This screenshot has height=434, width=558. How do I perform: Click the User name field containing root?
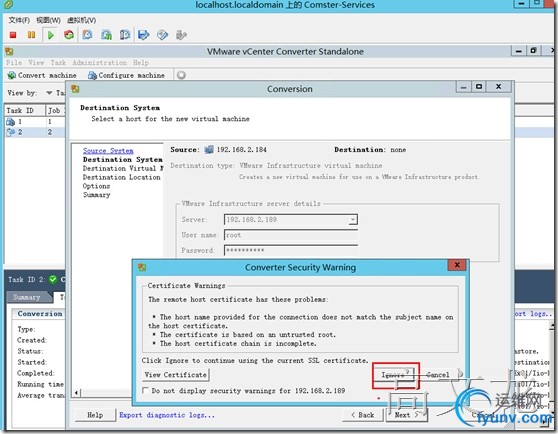291,235
